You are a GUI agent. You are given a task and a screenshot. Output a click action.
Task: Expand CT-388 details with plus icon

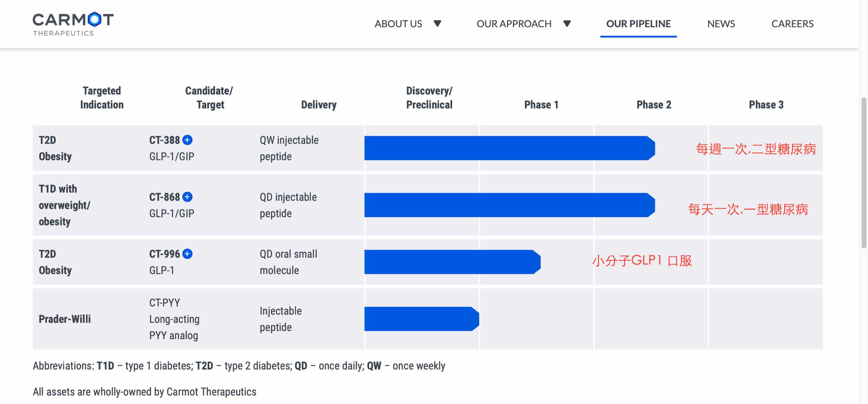(187, 140)
